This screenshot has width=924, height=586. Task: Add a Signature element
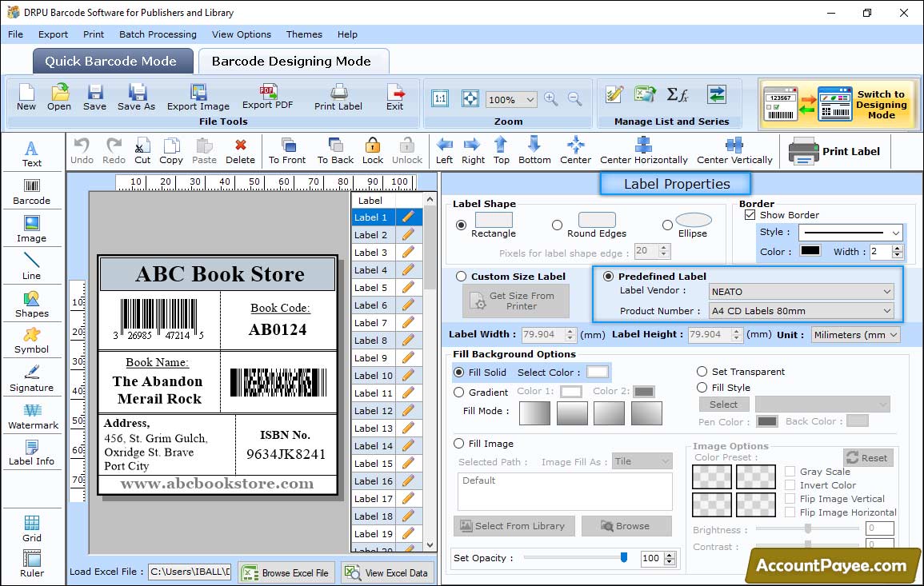(31, 378)
